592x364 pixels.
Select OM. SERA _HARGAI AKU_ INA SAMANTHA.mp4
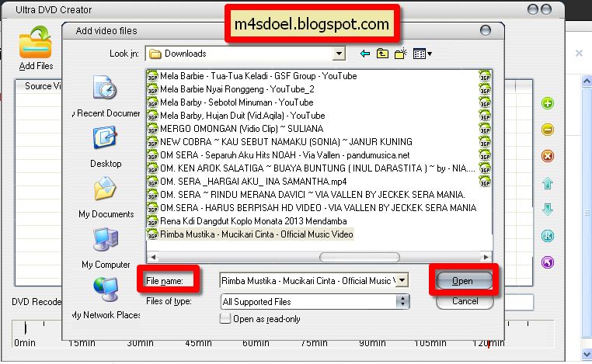coord(253,182)
